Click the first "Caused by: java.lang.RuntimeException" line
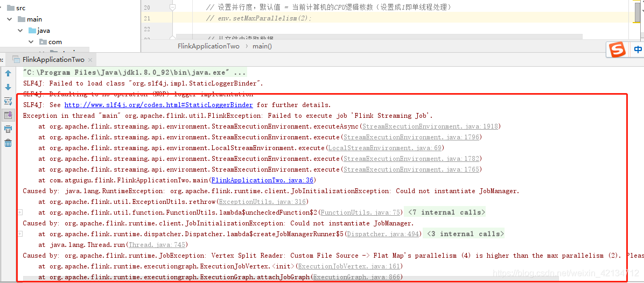 [x=271, y=190]
